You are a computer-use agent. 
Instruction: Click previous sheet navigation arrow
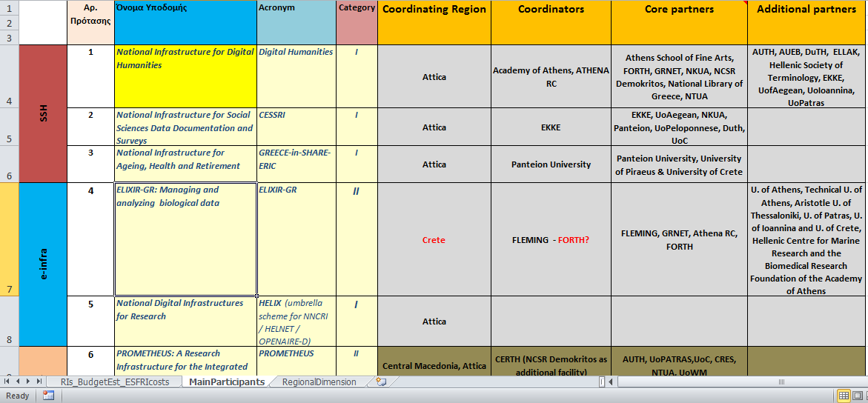pyautogui.click(x=18, y=382)
